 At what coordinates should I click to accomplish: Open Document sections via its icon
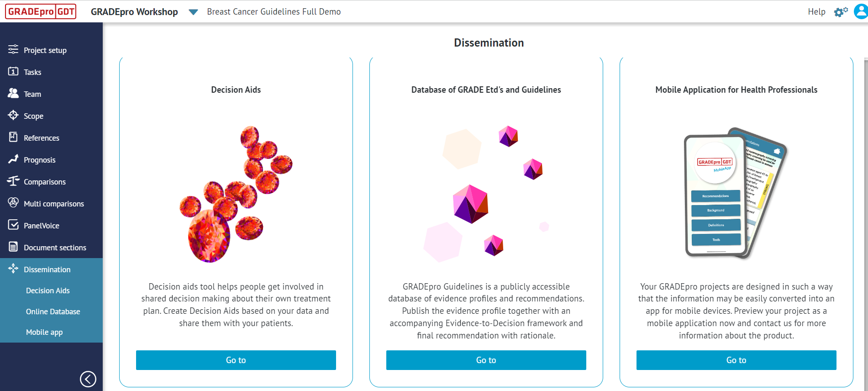13,247
